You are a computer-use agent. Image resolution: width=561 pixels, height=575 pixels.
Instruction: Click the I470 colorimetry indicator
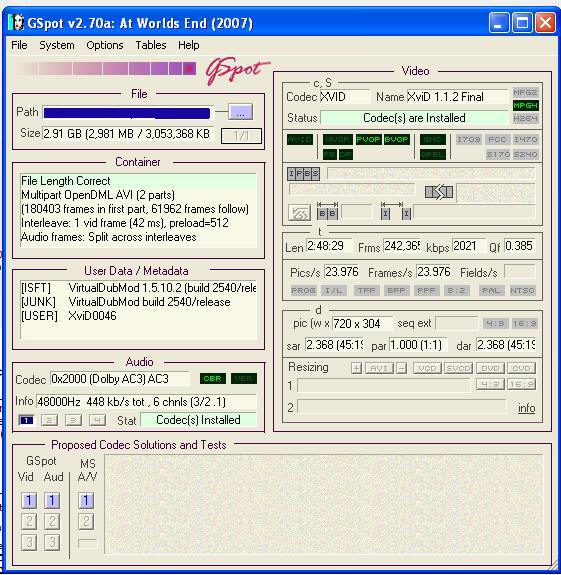coord(525,139)
